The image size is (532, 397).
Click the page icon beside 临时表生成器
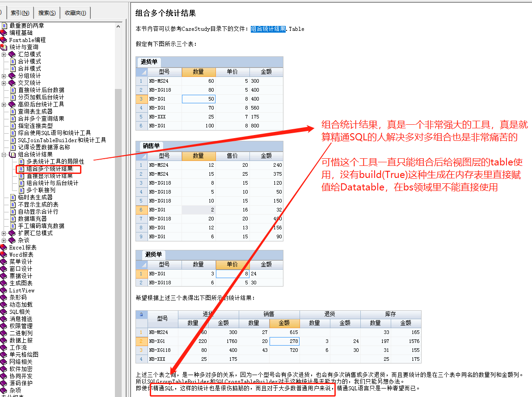13,197
